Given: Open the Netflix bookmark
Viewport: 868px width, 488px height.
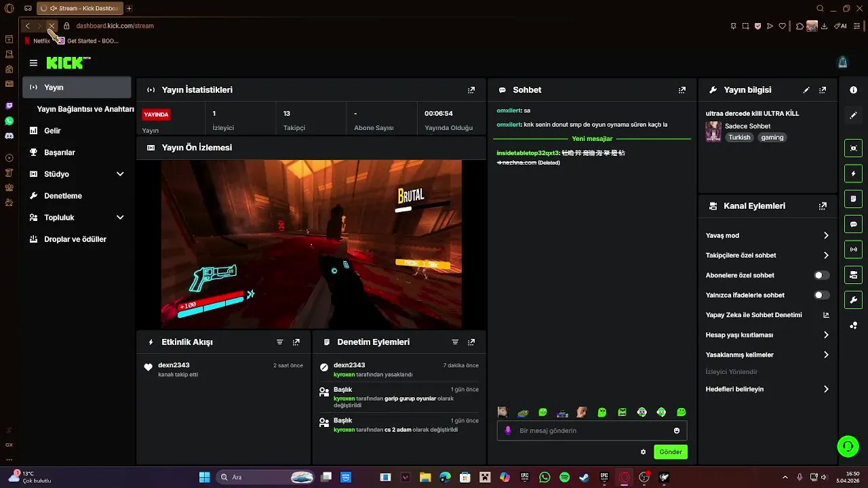Looking at the screenshot, I should [37, 41].
